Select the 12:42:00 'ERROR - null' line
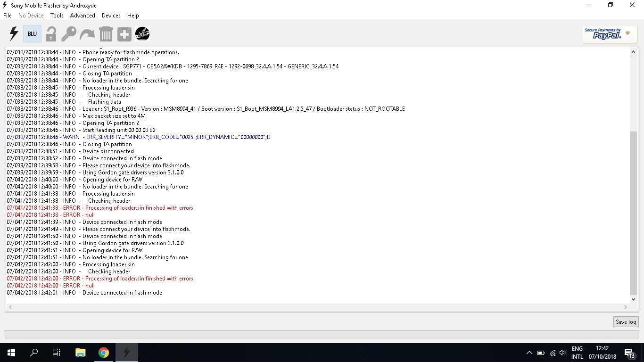The height and width of the screenshot is (362, 644). (x=50, y=286)
